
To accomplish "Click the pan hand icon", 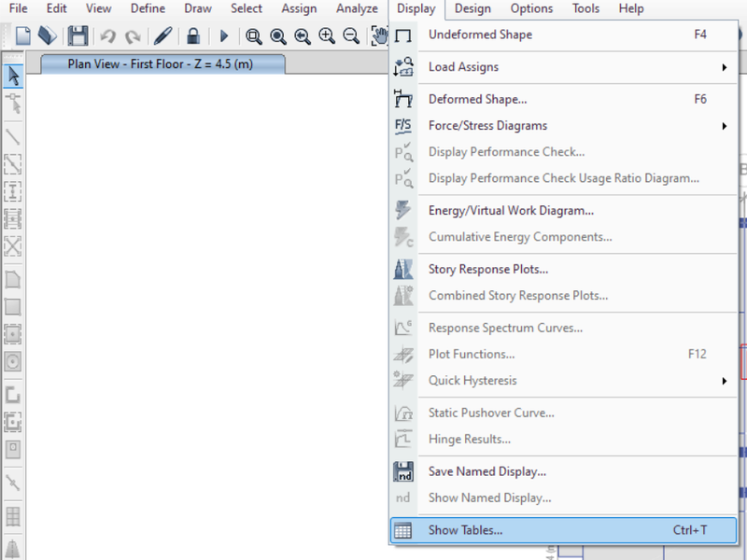I will (379, 35).
